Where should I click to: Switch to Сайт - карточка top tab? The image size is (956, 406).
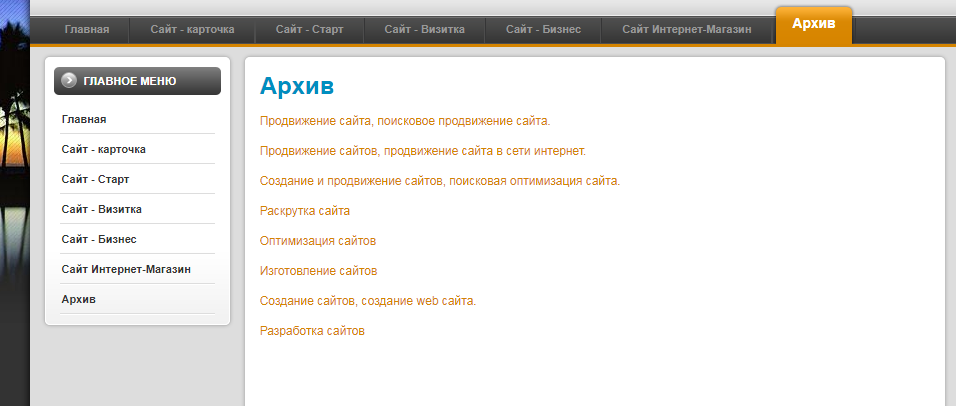coord(192,30)
